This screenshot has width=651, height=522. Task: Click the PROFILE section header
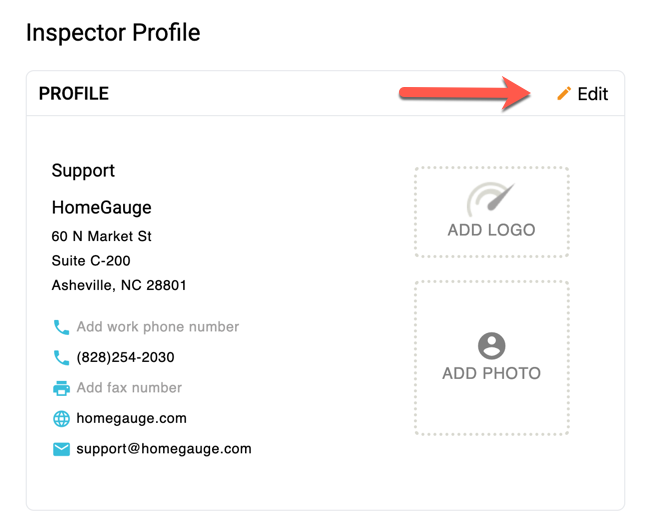[x=73, y=94]
